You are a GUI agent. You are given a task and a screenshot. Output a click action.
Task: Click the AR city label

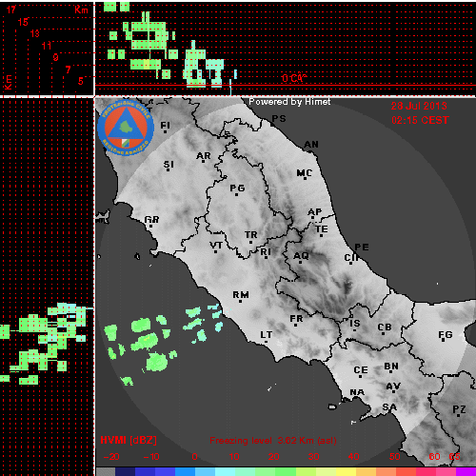(204, 156)
